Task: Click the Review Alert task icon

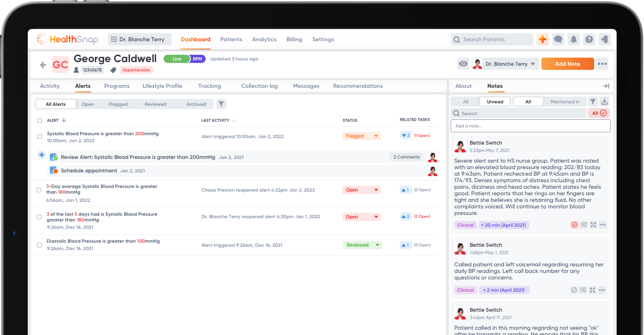Action: [x=54, y=157]
